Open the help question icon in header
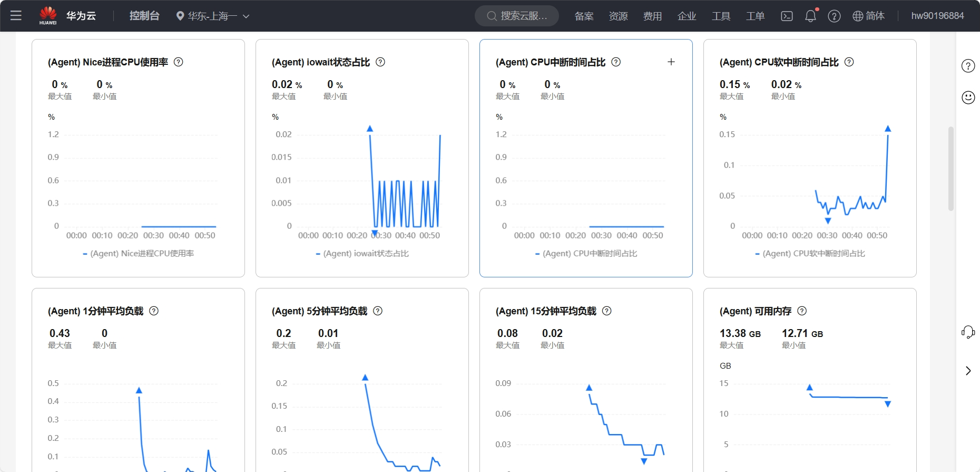The height and width of the screenshot is (472, 980). click(x=834, y=16)
